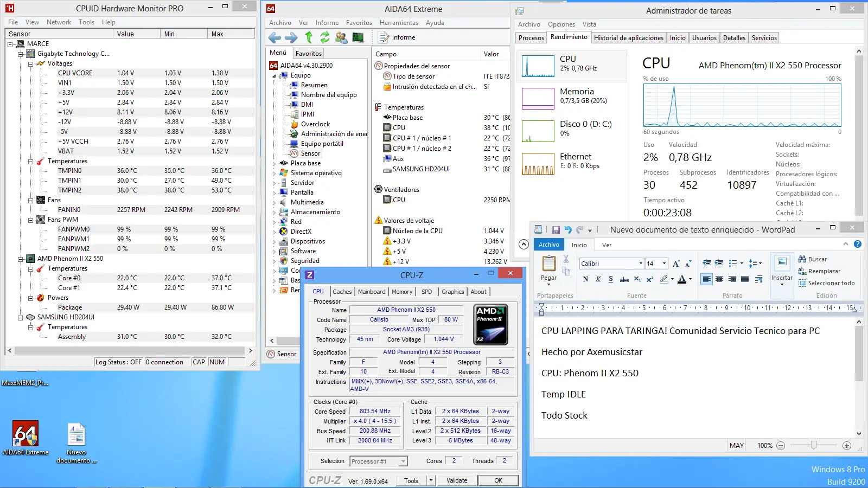Click the WordPad undo icon
Viewport: 868px width, 488px height.
pos(568,230)
